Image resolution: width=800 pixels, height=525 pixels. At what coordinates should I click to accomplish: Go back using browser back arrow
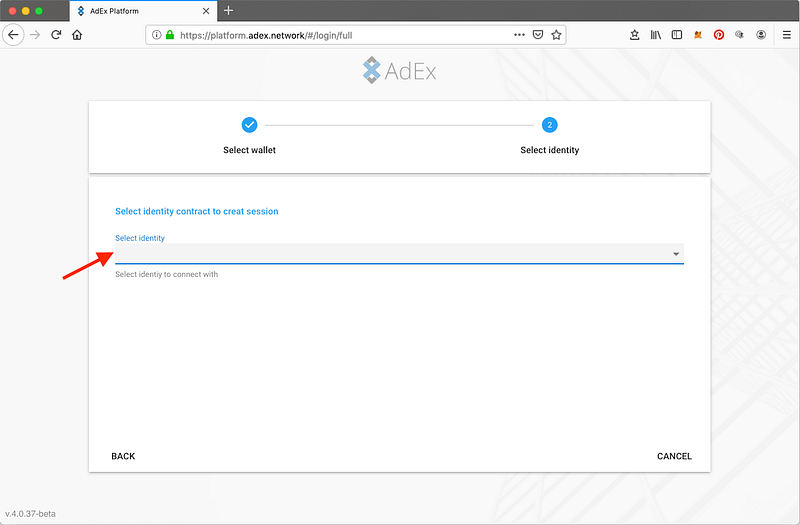point(13,35)
